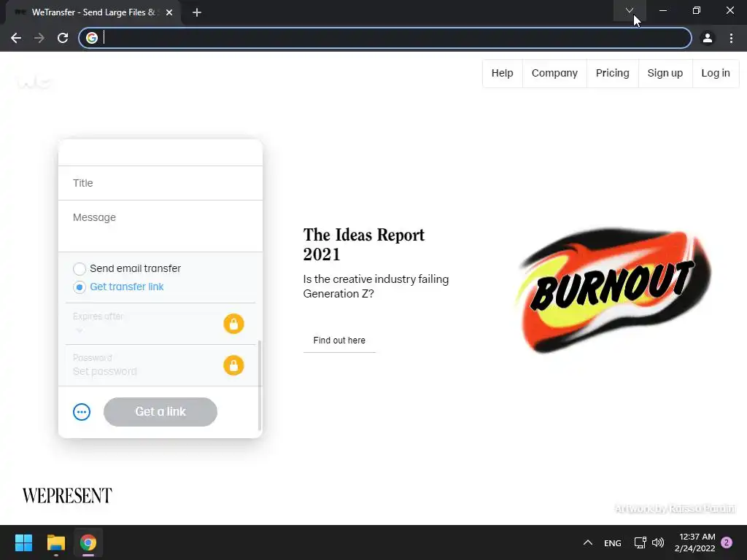Show hidden system tray icons
The height and width of the screenshot is (560, 747).
[x=588, y=542]
